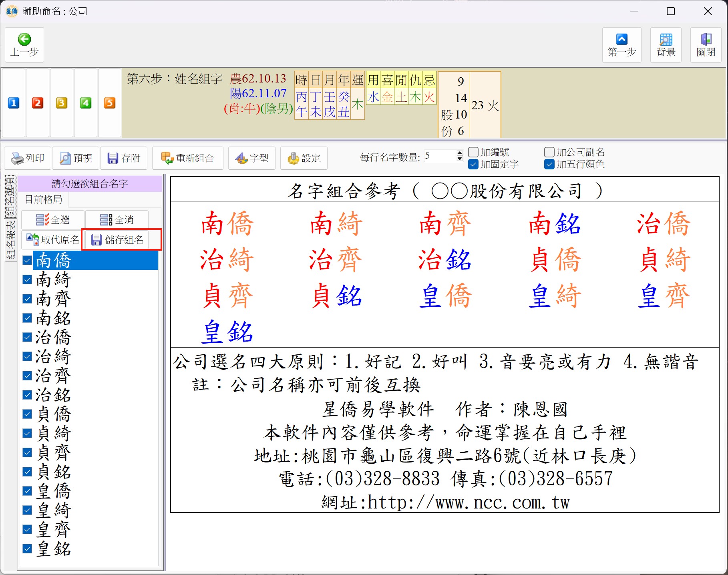Click the 儲存組名 save button

pyautogui.click(x=117, y=240)
